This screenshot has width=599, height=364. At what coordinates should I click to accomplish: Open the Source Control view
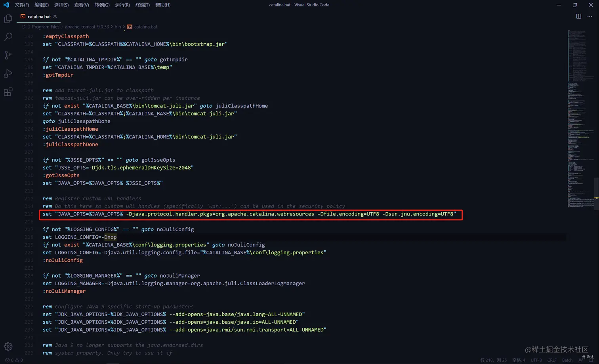[8, 55]
